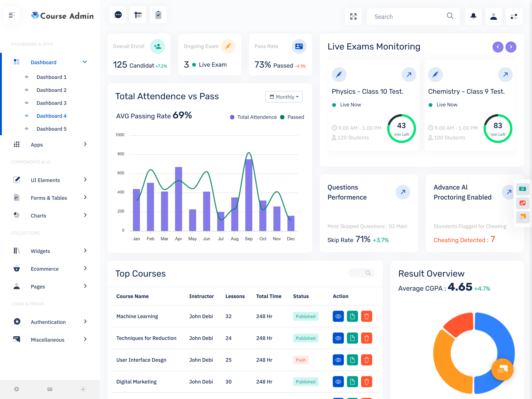Screen dimensions: 532x399
Task: View Digital Marketing course eye icon
Action: 338,382
